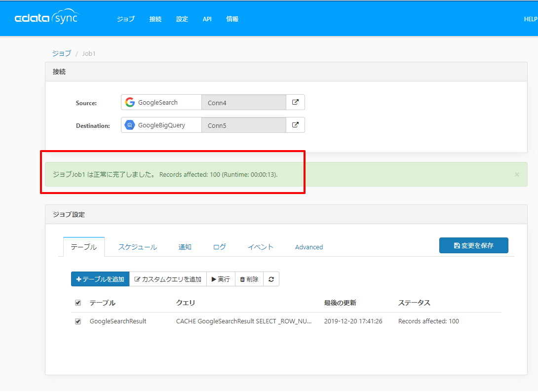Image resolution: width=538 pixels, height=392 pixels.
Task: Go to ジョブ breadcrumb link
Action: [62, 53]
